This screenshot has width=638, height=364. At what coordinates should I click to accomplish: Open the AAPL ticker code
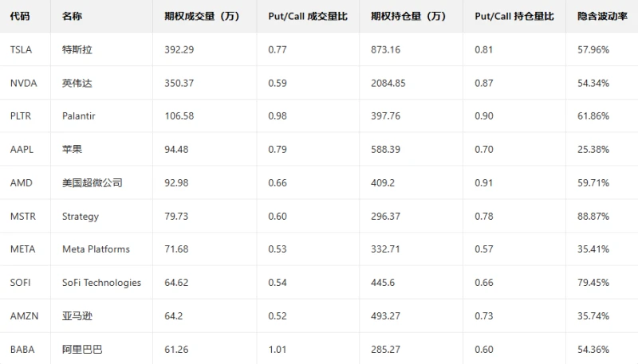tap(22, 150)
